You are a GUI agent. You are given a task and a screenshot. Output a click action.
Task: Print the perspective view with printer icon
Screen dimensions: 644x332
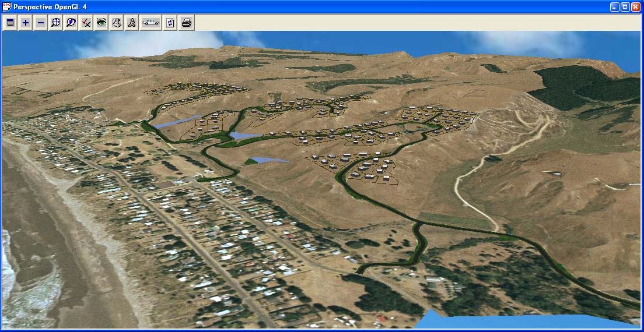187,23
